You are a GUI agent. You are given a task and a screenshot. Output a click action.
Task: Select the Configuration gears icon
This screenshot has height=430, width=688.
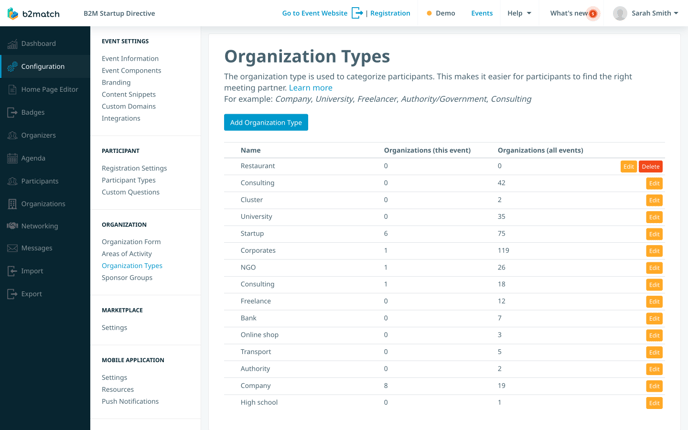point(12,67)
